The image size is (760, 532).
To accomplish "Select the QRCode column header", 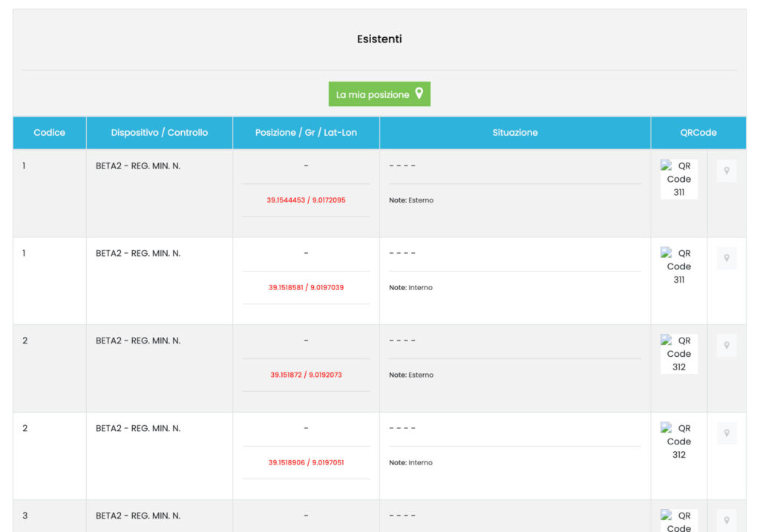I will click(x=698, y=133).
